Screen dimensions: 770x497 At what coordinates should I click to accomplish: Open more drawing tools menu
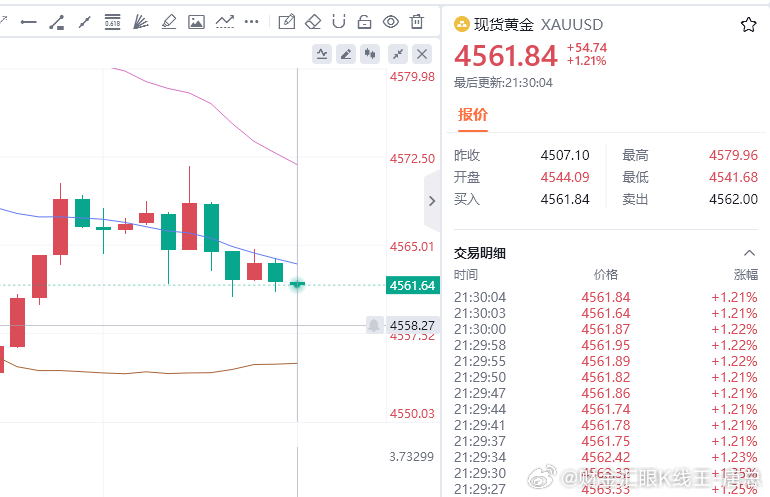(251, 22)
